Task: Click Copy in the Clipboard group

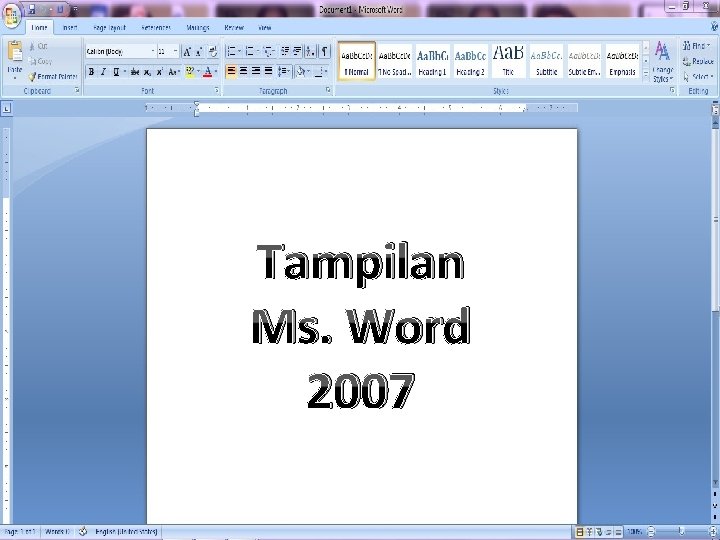Action: [40, 61]
